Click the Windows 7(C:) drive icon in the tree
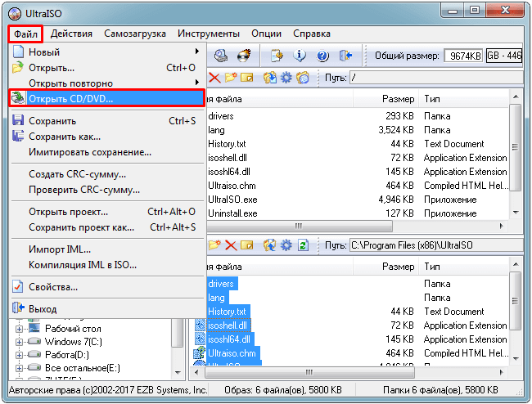 pyautogui.click(x=34, y=341)
